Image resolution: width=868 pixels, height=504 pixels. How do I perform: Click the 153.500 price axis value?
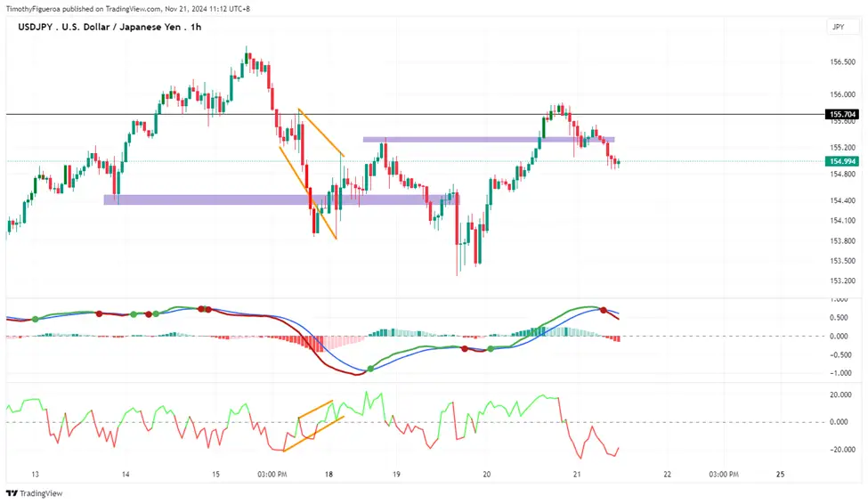click(842, 261)
